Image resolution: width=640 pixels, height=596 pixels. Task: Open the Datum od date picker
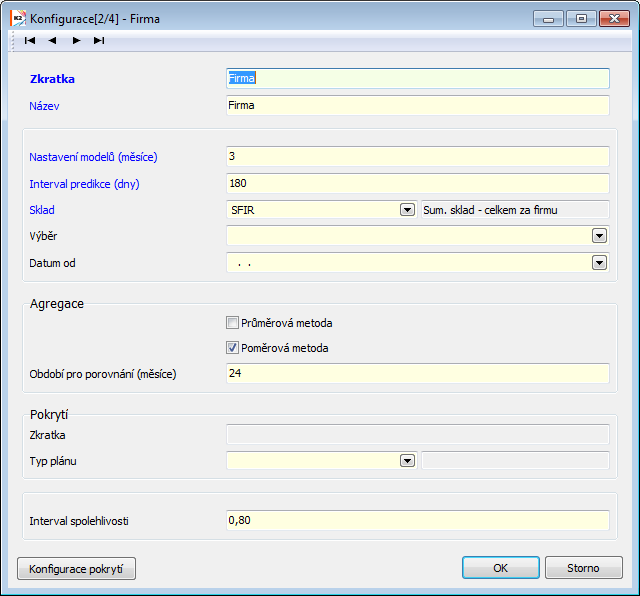[x=599, y=263]
